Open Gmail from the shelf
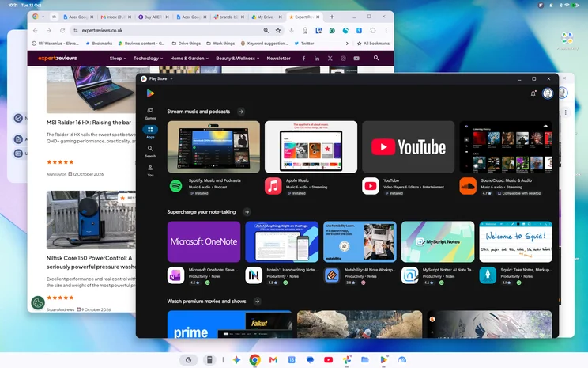The width and height of the screenshot is (588, 368). [x=273, y=360]
